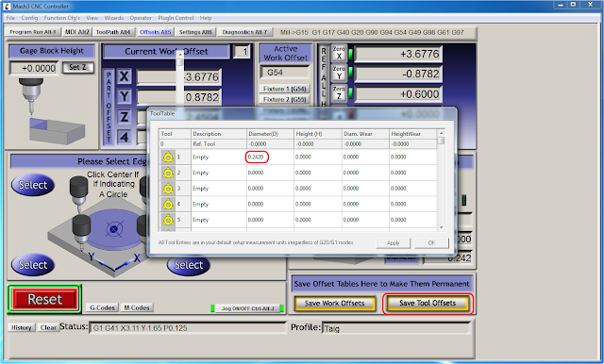Image resolution: width=604 pixels, height=364 pixels.
Task: Open the Help menu
Action: (206, 18)
